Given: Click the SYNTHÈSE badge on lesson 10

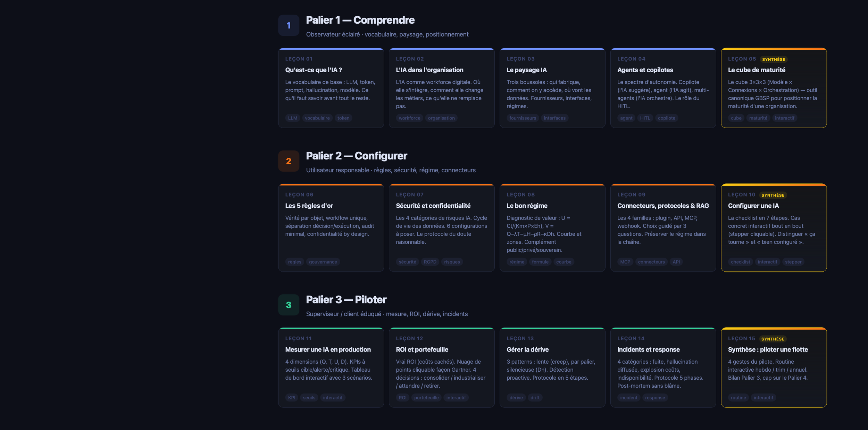Looking at the screenshot, I should (773, 195).
